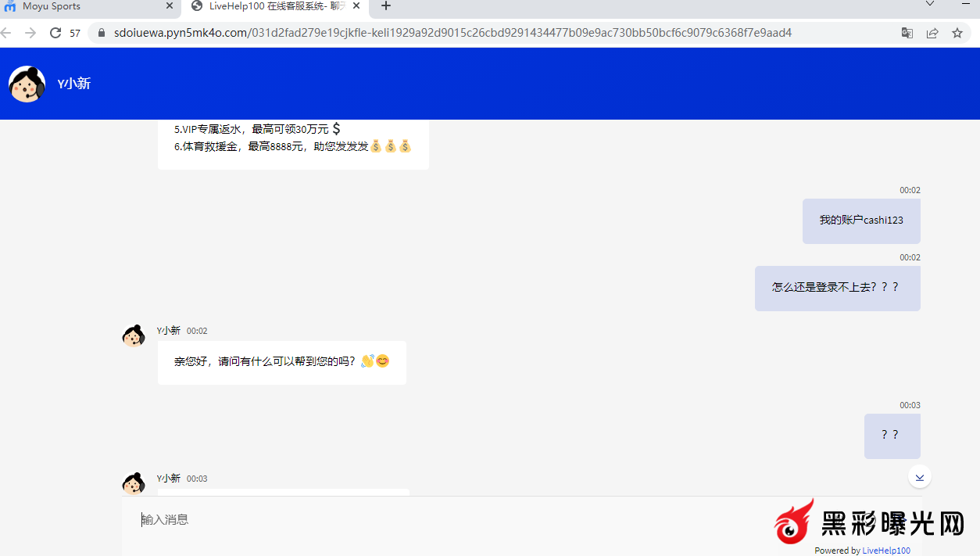Click the site lock security icon
The height and width of the screenshot is (556, 980).
[x=101, y=33]
